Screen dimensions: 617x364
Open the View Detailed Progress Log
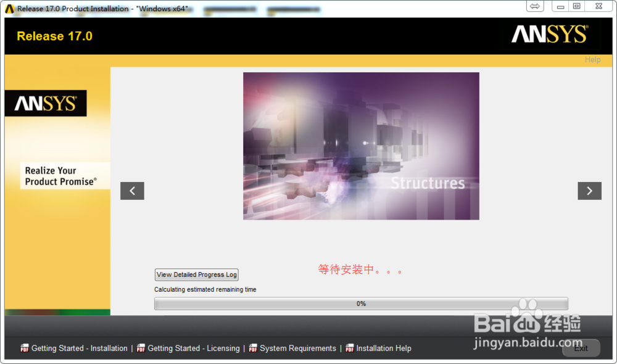pos(197,275)
